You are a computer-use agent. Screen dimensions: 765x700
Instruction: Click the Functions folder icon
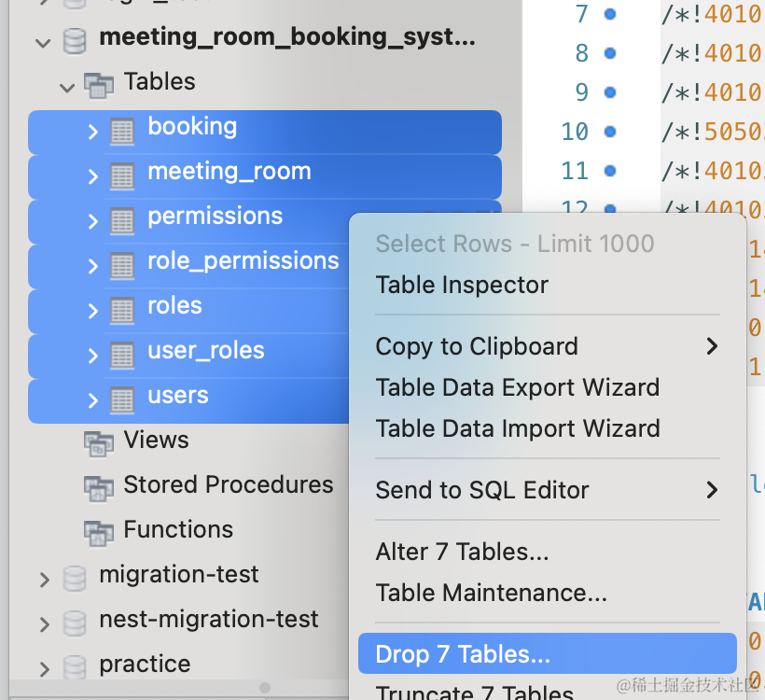tap(98, 532)
